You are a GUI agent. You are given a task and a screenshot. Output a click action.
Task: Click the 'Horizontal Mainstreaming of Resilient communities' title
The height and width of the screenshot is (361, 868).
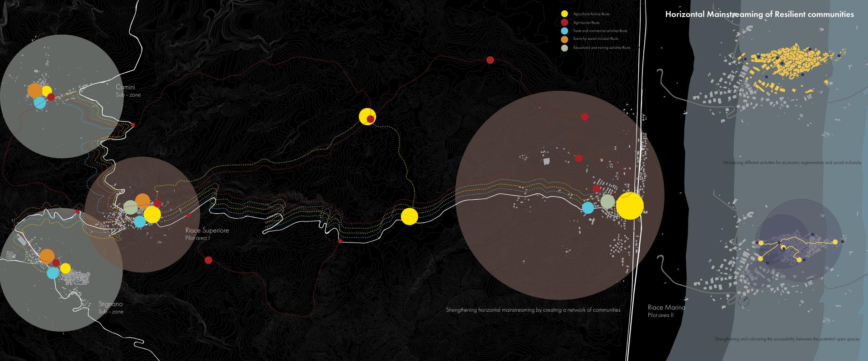759,14
